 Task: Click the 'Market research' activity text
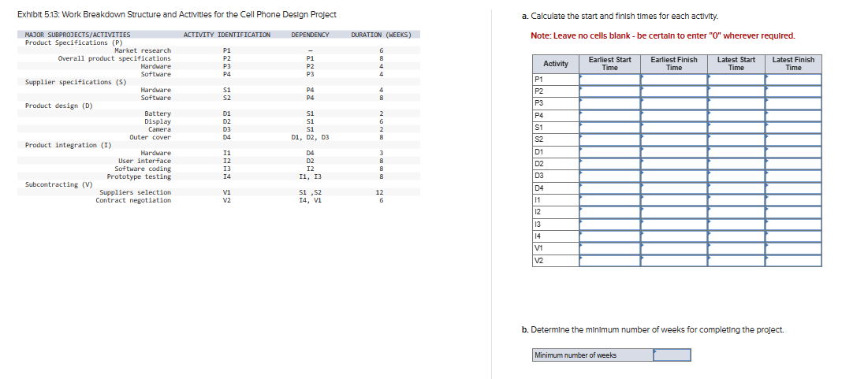(x=142, y=50)
